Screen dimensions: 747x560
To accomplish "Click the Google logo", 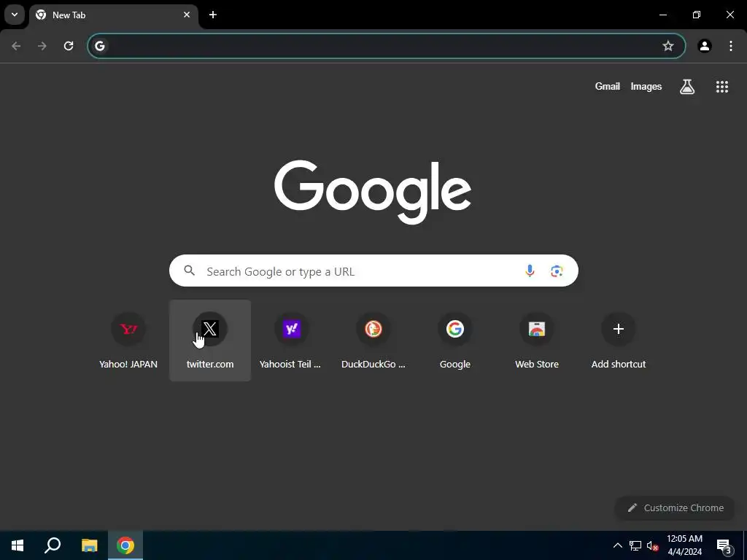I will coord(373,192).
